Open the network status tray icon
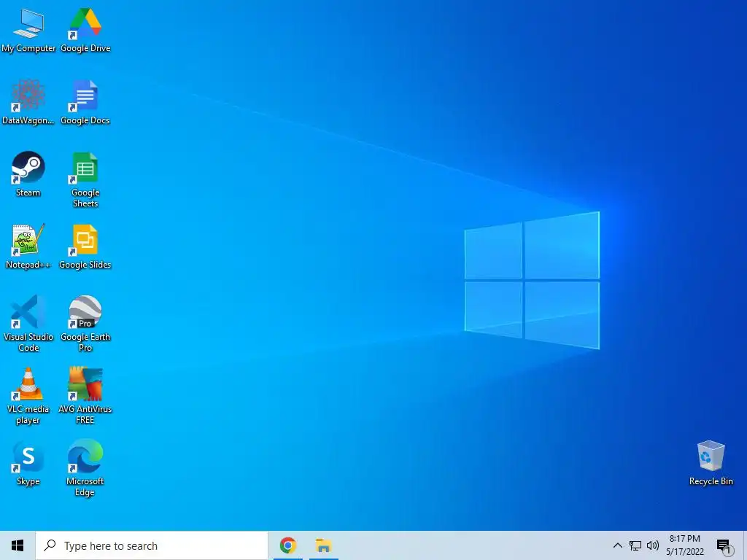This screenshot has width=747, height=560. [635, 545]
